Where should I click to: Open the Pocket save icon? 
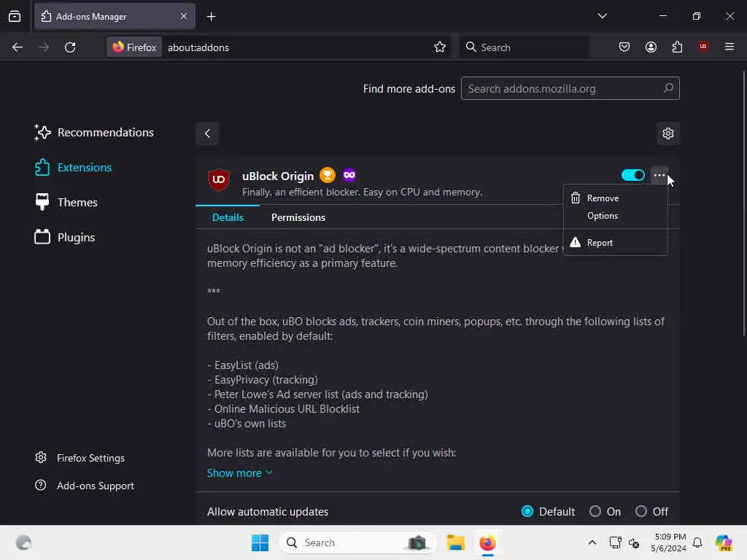624,47
